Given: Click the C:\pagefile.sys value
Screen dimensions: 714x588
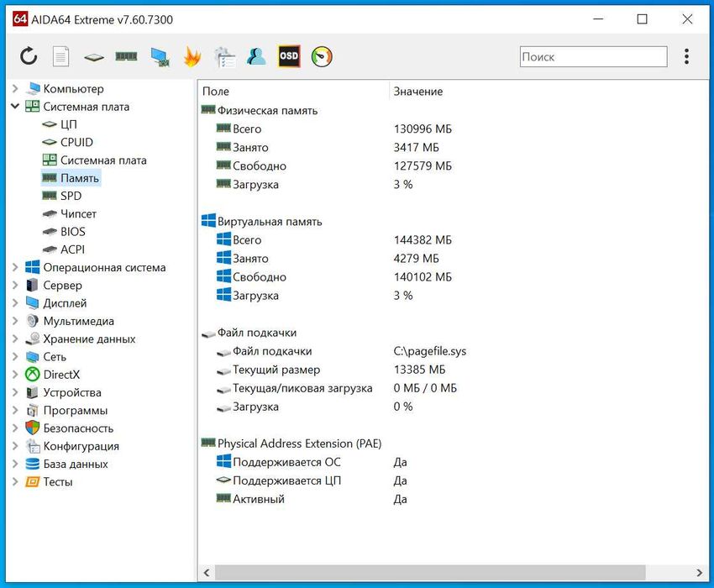Looking at the screenshot, I should pos(430,351).
